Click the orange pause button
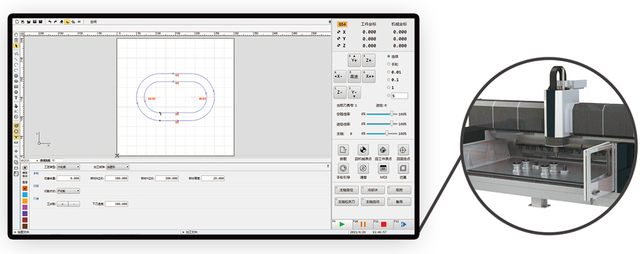 click(363, 224)
